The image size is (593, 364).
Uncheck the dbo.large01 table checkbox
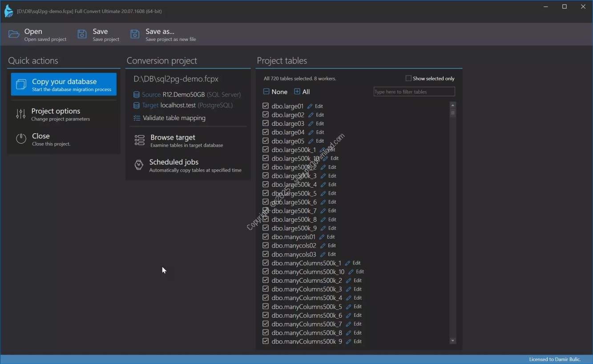coord(266,106)
